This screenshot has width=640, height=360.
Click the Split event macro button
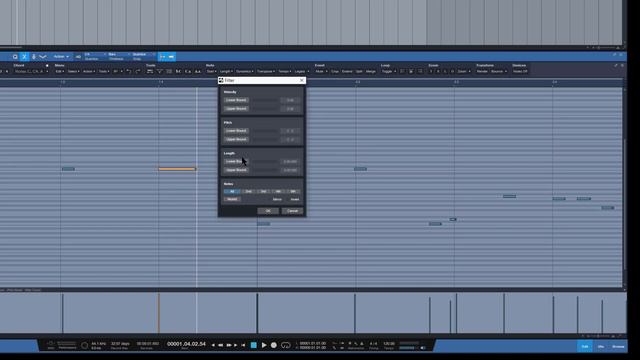point(359,71)
